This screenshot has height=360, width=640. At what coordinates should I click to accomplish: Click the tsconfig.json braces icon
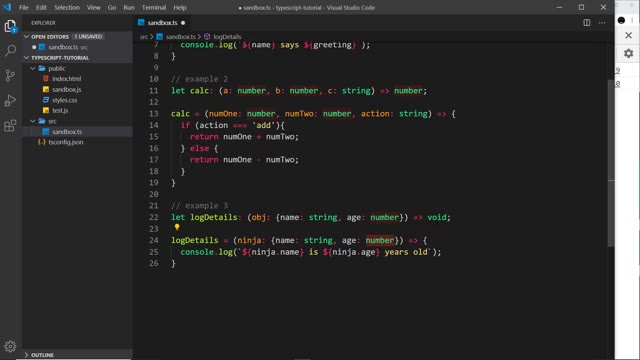tap(42, 142)
